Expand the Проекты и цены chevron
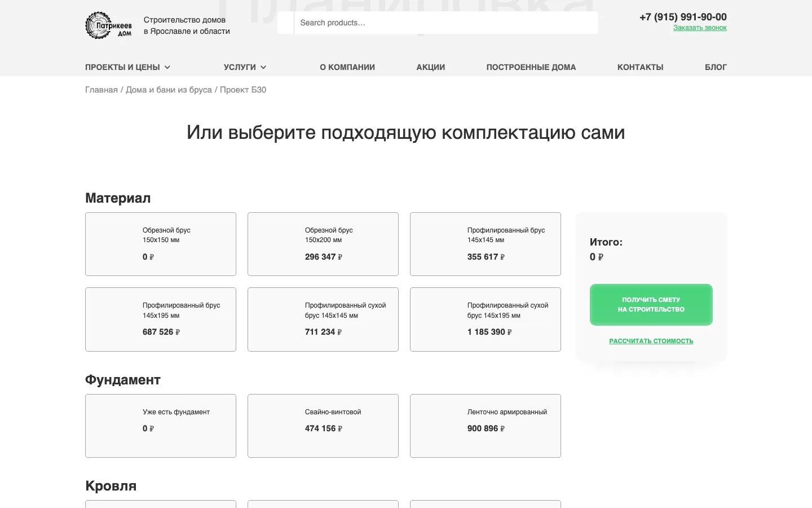812x508 pixels. pyautogui.click(x=167, y=67)
